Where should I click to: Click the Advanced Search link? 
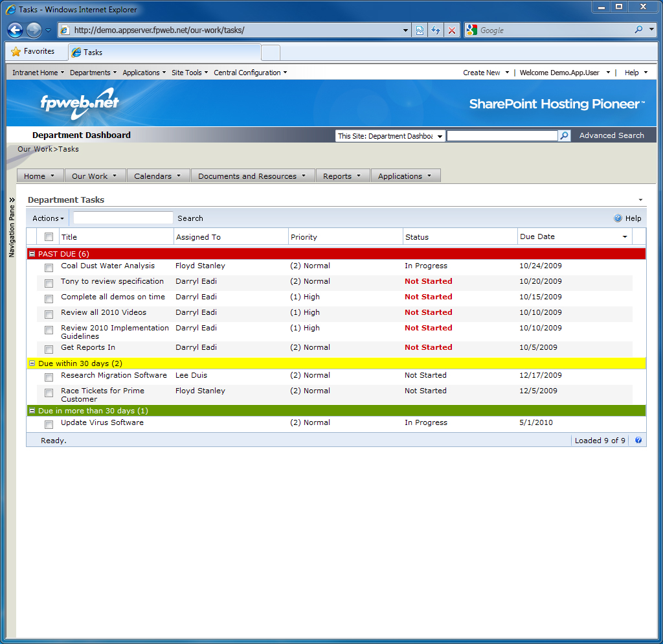(x=611, y=135)
